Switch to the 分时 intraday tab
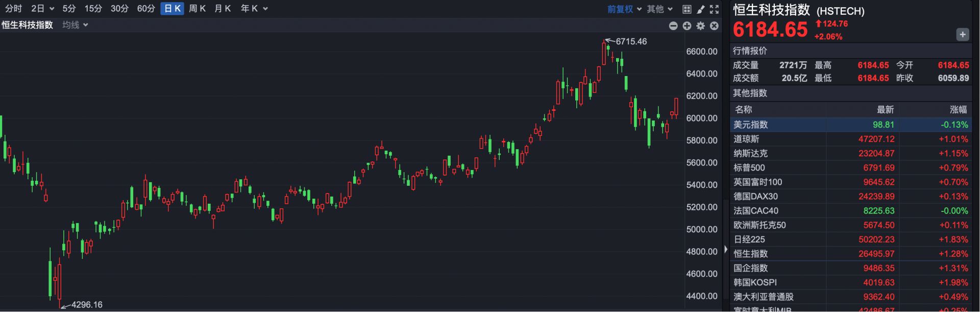The image size is (980, 312). tap(14, 9)
